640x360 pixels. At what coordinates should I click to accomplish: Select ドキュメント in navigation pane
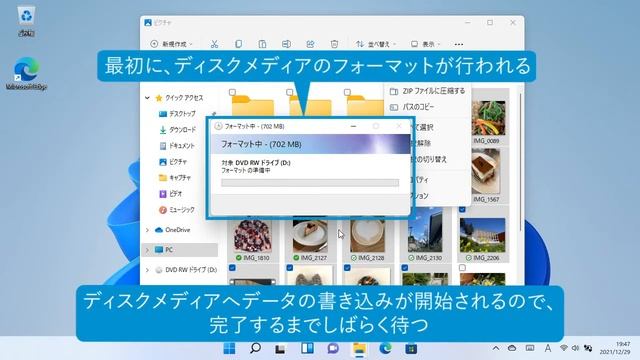[x=176, y=146]
